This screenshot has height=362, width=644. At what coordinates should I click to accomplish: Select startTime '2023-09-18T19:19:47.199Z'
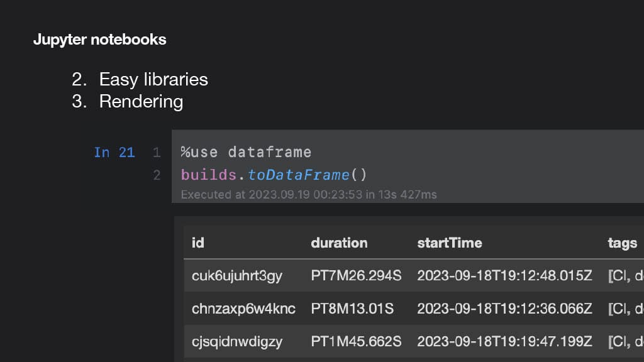point(505,341)
